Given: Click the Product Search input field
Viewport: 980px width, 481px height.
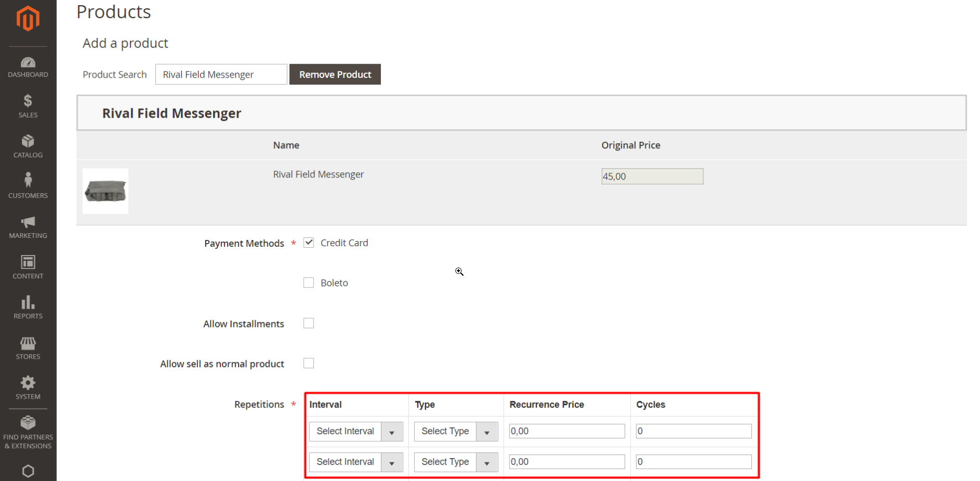Looking at the screenshot, I should [x=221, y=74].
